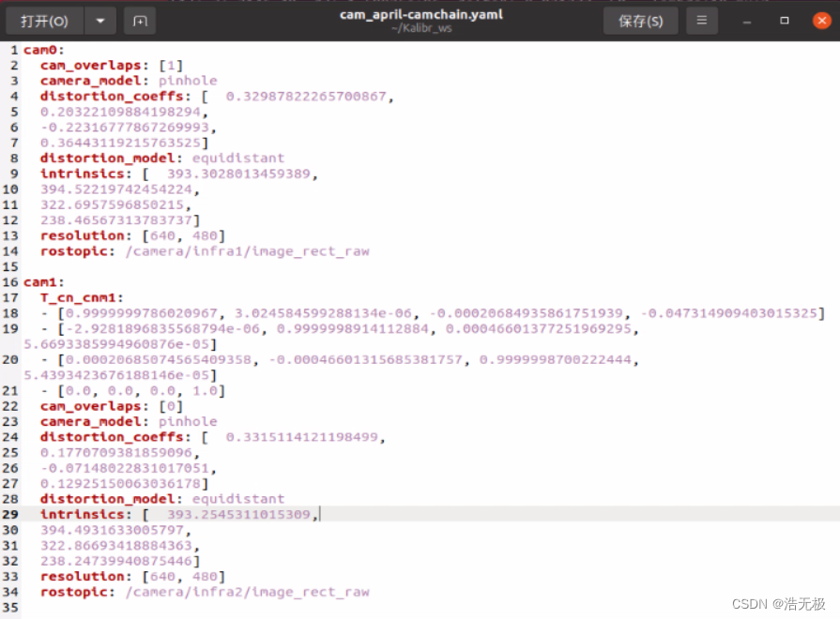This screenshot has width=840, height=619.
Task: Click value 238.24739940875446 on line 32
Action: click(116, 561)
